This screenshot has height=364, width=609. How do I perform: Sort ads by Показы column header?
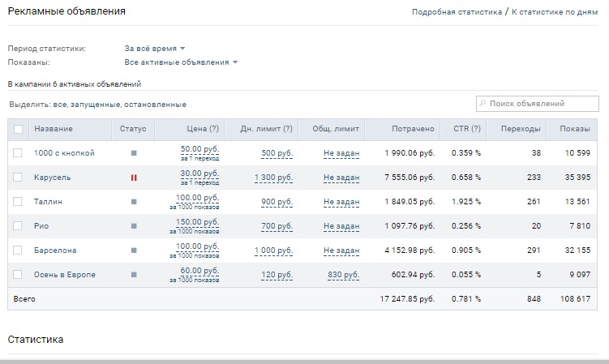574,129
